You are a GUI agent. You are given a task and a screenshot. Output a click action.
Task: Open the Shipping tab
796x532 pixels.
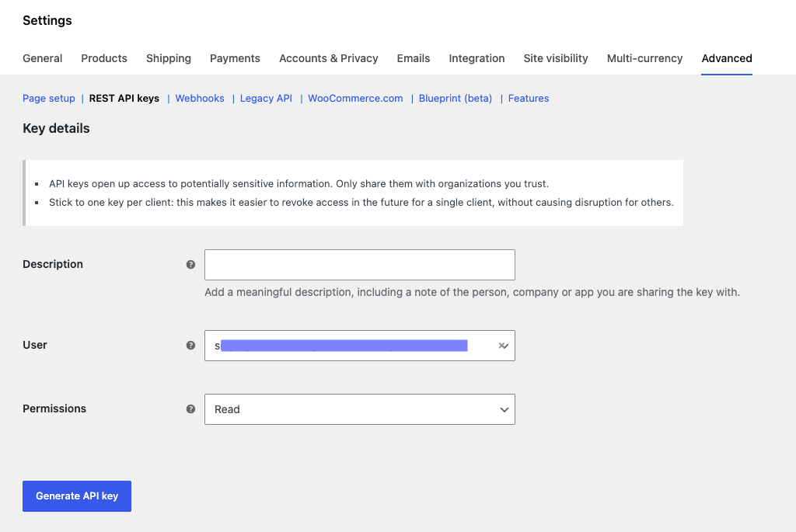click(x=169, y=58)
